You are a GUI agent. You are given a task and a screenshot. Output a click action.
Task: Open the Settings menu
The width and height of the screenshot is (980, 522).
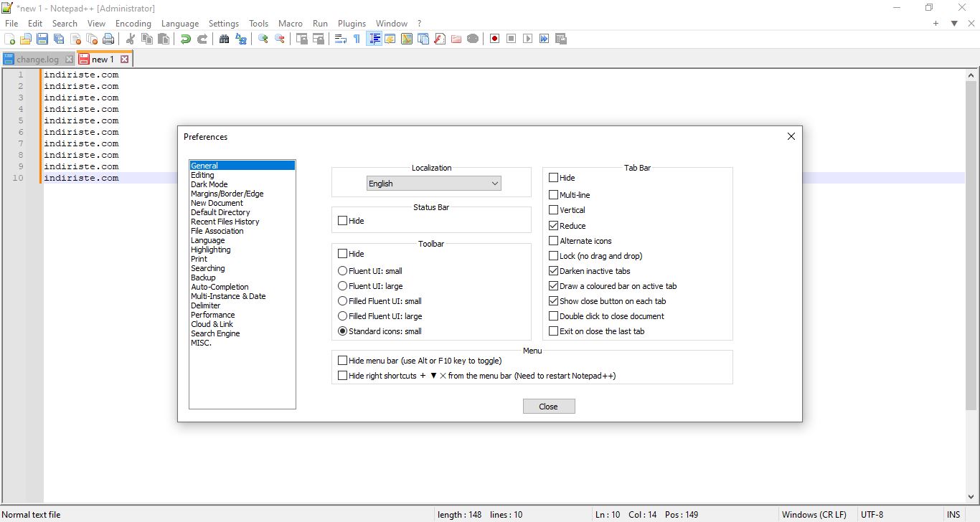point(224,24)
